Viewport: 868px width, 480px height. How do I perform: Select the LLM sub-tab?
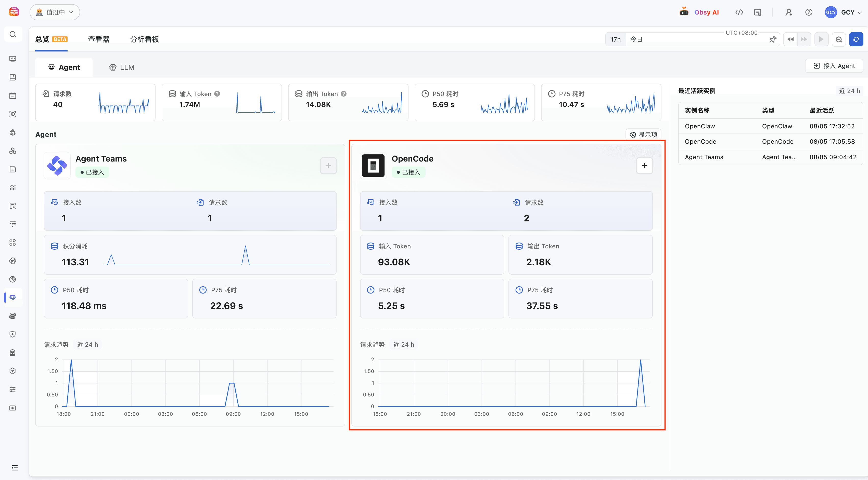click(122, 67)
